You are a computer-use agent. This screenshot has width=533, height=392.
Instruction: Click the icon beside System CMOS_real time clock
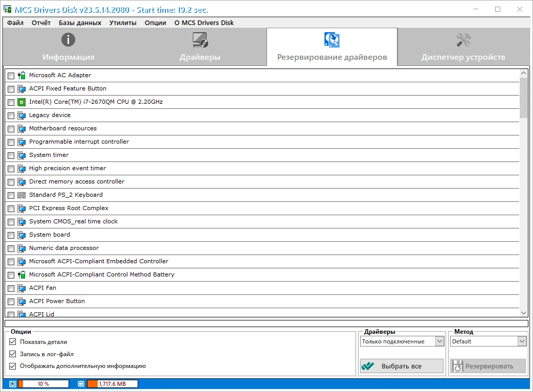click(x=21, y=221)
